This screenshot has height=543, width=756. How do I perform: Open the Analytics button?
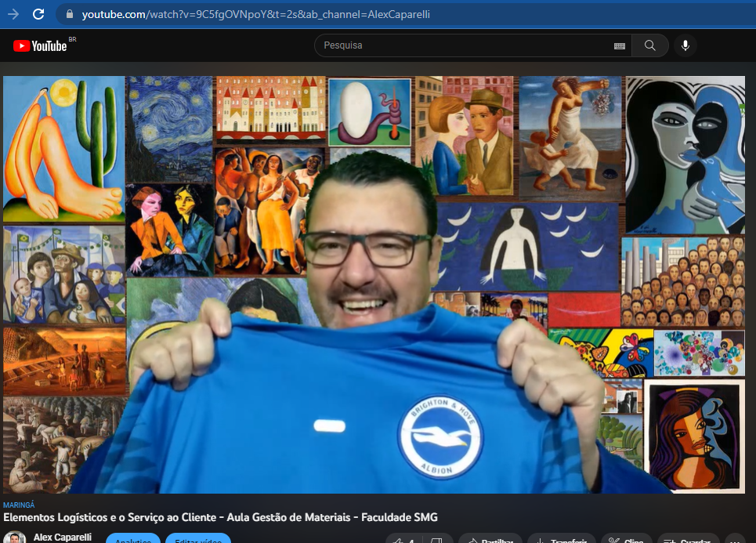click(x=133, y=539)
